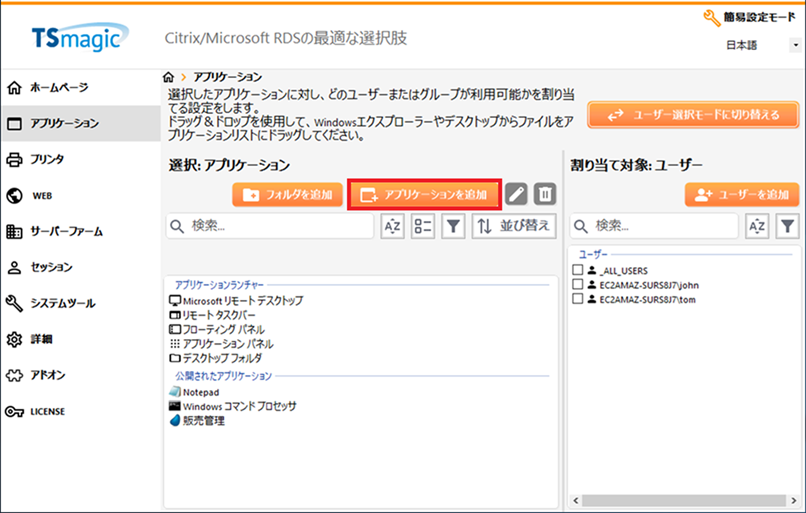Click the trash delete icon
Image resolution: width=806 pixels, height=513 pixels.
[x=544, y=194]
